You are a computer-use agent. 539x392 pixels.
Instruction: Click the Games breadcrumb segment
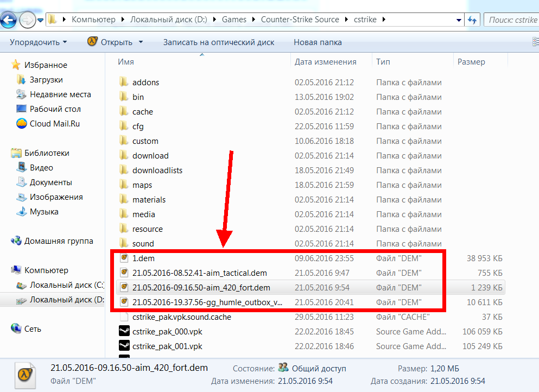point(234,20)
